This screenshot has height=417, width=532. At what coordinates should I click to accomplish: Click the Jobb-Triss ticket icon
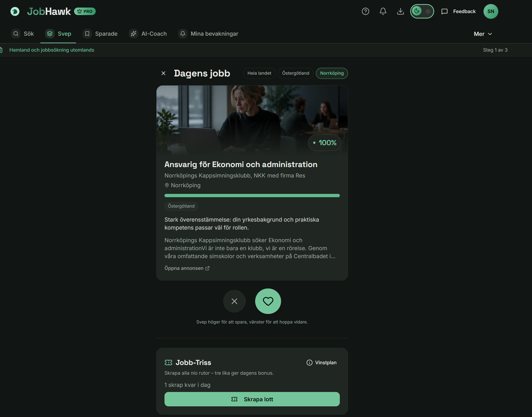pyautogui.click(x=168, y=362)
